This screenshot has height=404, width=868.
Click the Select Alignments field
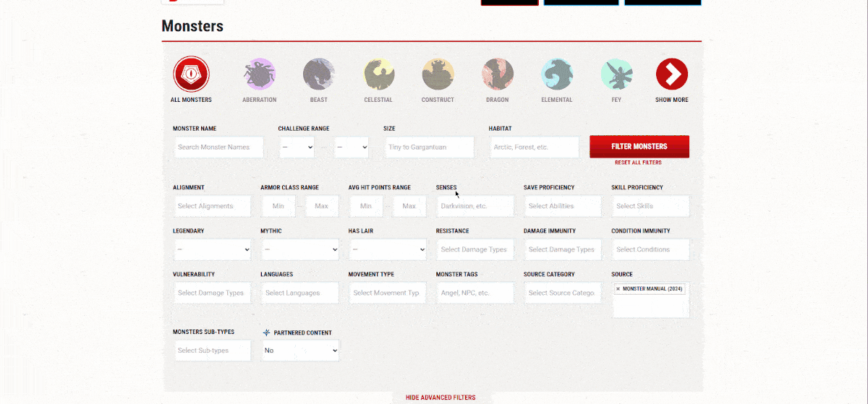[212, 206]
